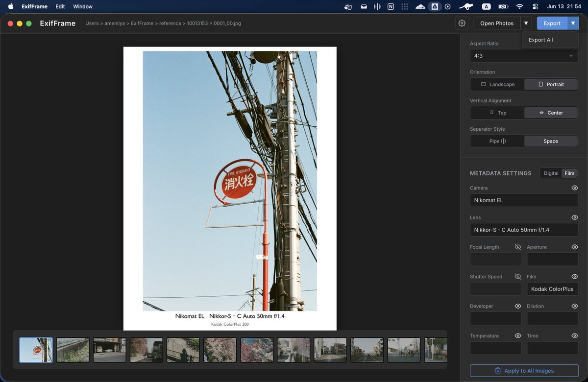Open the settings gear icon
The width and height of the screenshot is (588, 382).
click(462, 23)
